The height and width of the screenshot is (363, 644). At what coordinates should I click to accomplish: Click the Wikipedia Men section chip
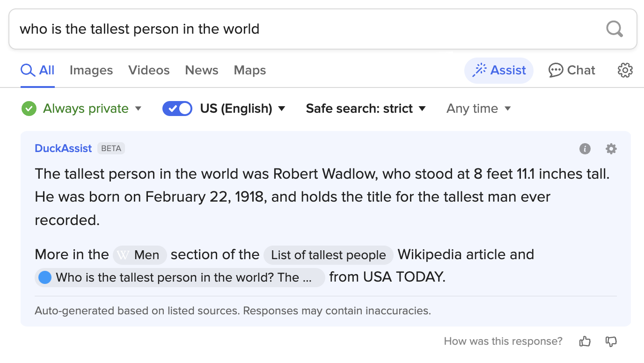point(140,255)
